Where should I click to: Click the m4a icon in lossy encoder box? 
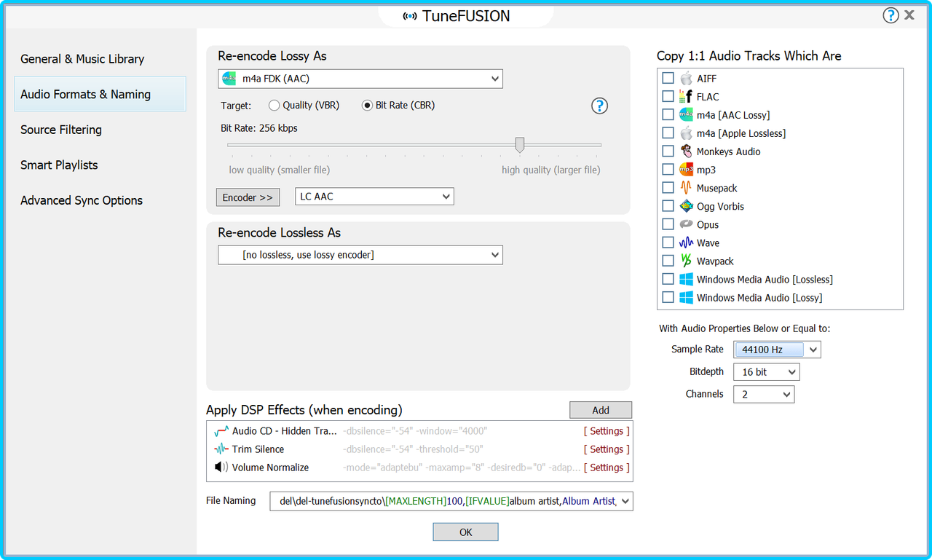(229, 78)
